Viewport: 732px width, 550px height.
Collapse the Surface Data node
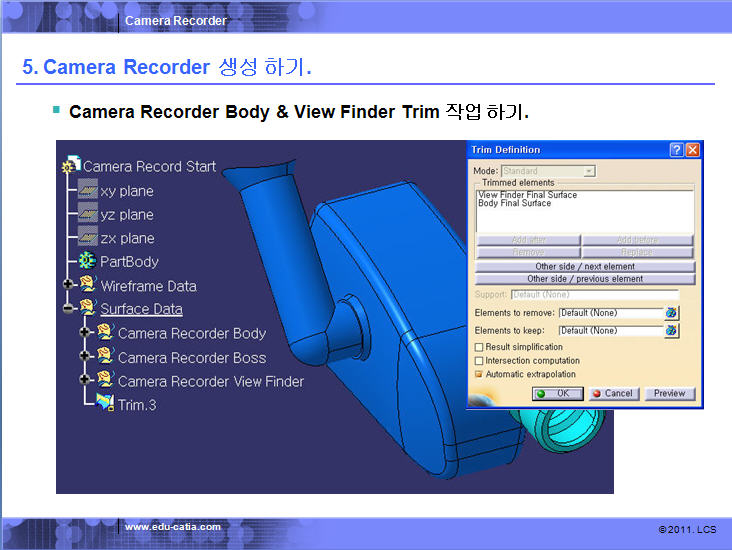[x=69, y=309]
